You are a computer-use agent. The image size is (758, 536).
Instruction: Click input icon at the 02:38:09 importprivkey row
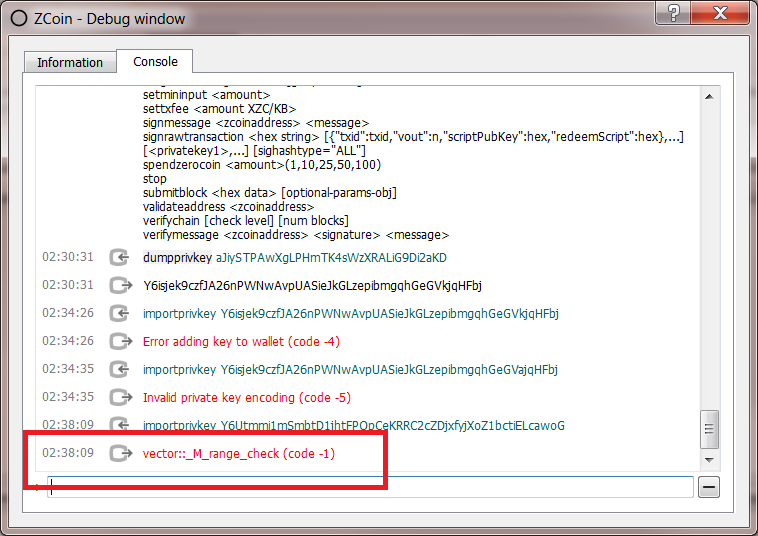[119, 424]
